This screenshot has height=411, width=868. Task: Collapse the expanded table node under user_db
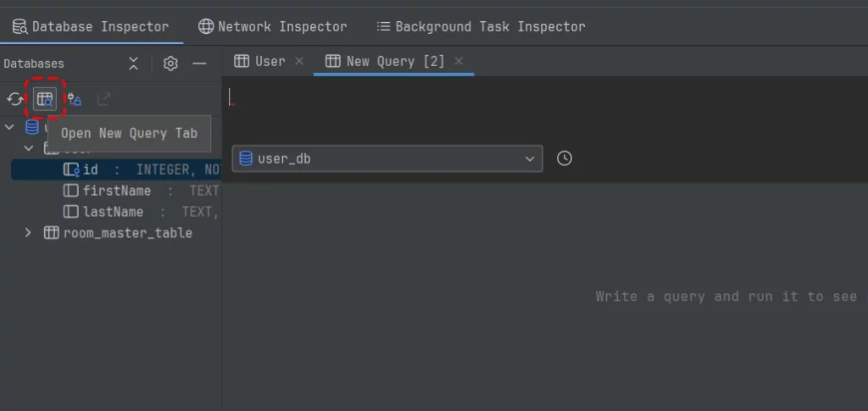coord(28,148)
